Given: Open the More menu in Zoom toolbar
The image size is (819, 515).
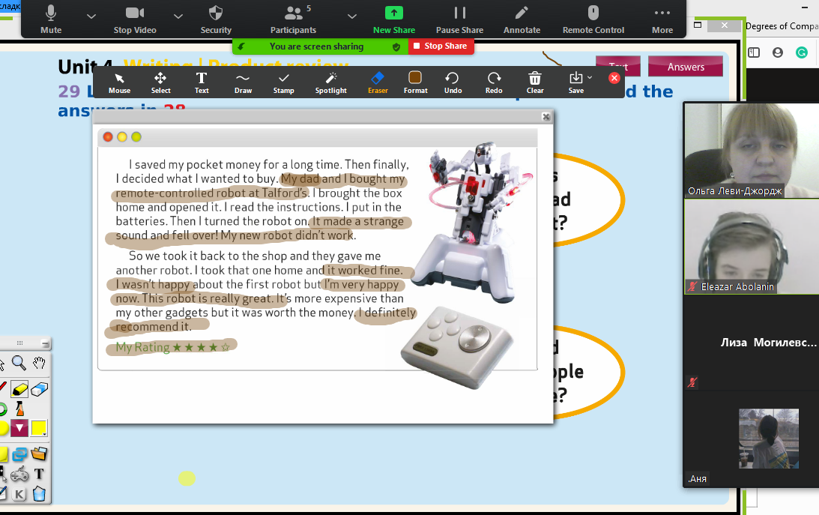Looking at the screenshot, I should [x=662, y=18].
